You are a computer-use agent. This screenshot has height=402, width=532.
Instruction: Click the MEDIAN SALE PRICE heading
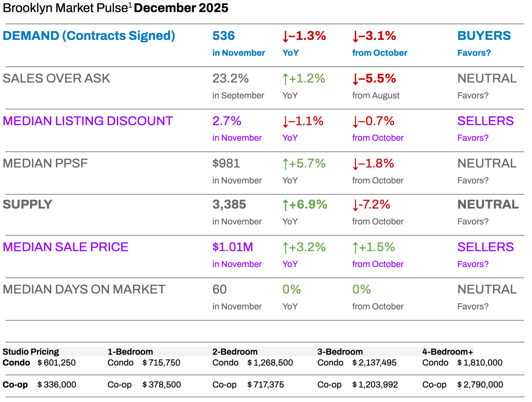[65, 247]
